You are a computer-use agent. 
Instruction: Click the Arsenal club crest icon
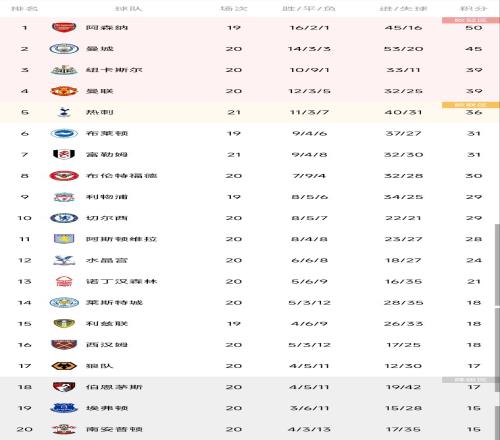coord(64,27)
